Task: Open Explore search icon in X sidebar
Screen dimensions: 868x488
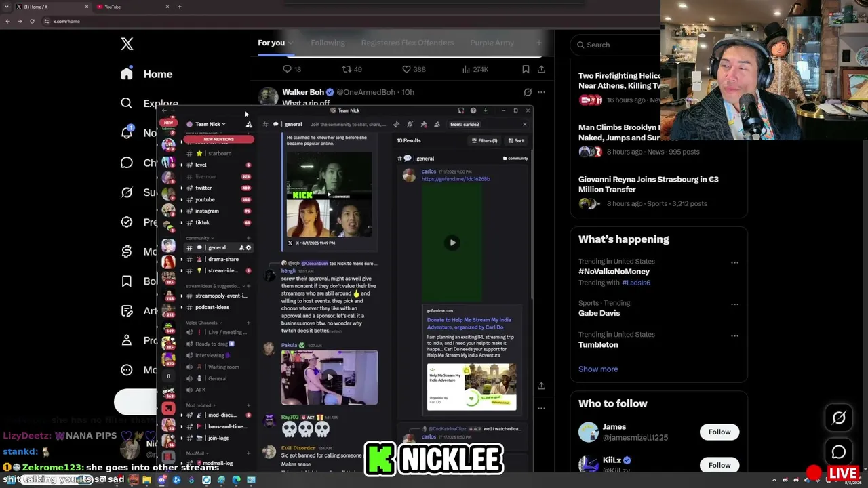Action: [x=127, y=103]
